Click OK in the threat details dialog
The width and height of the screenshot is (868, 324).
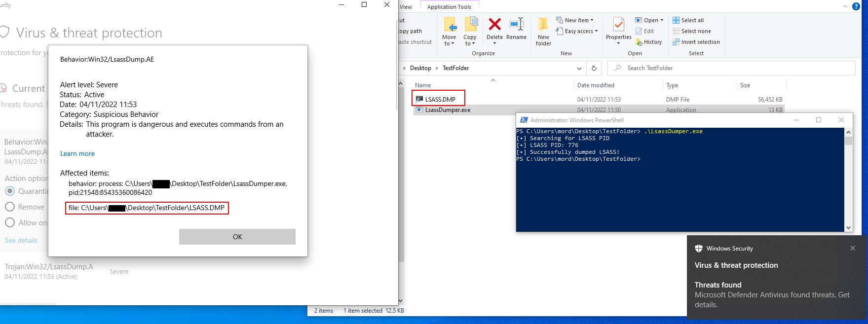[x=237, y=237]
